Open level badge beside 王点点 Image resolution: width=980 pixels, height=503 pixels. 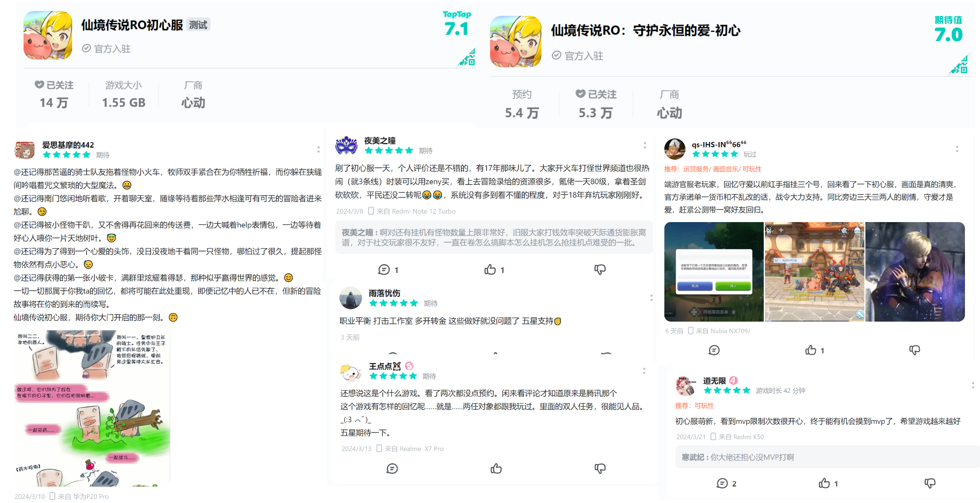(409, 366)
